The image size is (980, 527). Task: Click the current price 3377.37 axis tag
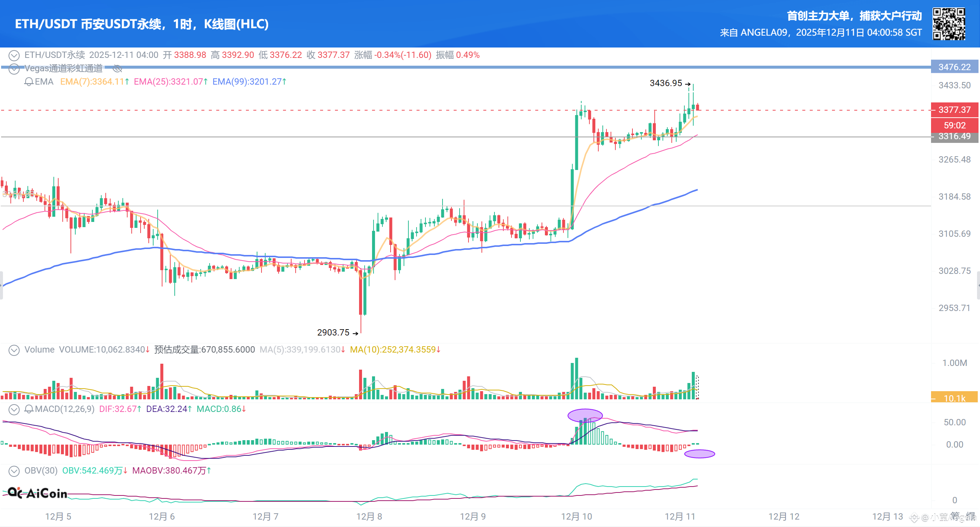tap(954, 109)
